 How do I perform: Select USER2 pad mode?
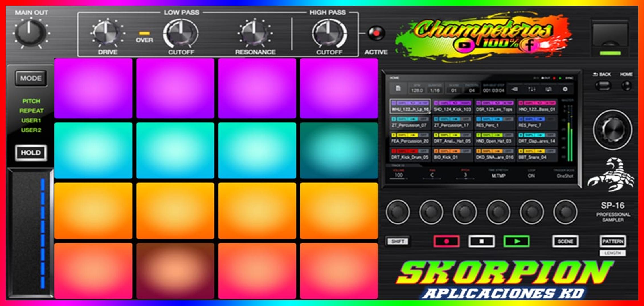pos(31,130)
